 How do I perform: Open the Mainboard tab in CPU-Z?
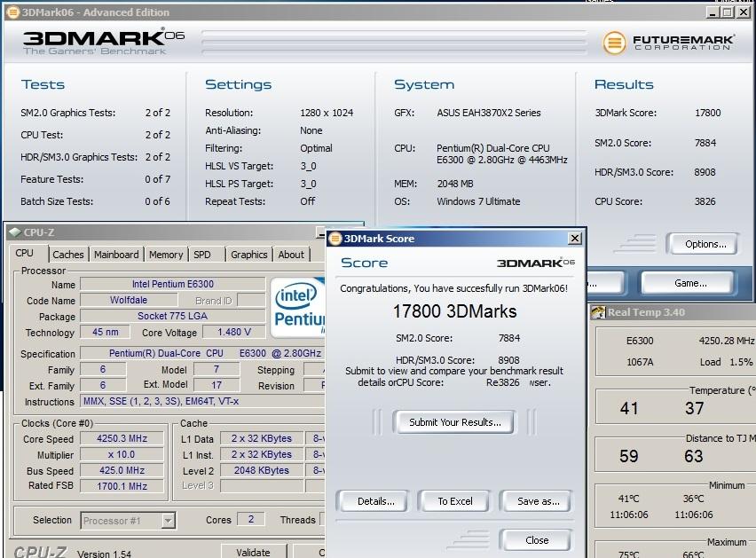pos(116,255)
